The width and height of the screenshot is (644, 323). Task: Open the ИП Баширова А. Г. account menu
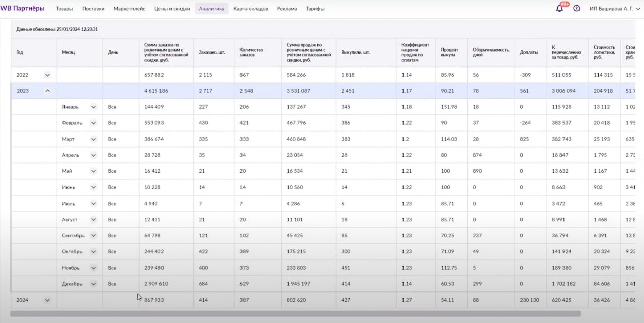coord(614,9)
